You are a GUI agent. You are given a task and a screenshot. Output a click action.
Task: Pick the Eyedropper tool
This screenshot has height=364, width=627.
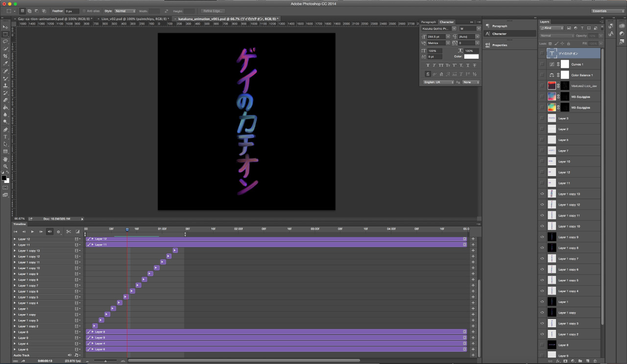5,64
